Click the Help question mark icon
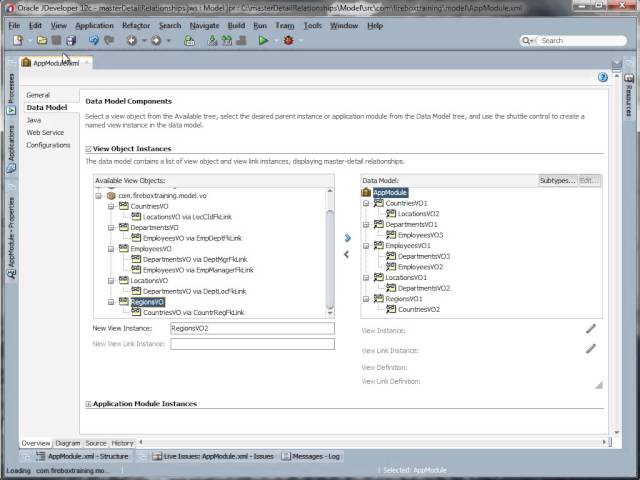This screenshot has width=640, height=480. pos(602,78)
